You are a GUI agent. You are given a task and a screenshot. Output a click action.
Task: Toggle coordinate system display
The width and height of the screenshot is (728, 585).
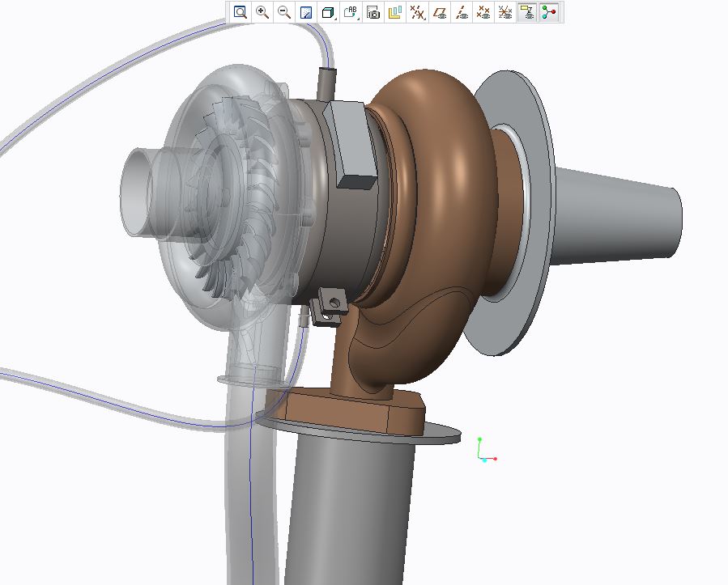click(x=505, y=12)
